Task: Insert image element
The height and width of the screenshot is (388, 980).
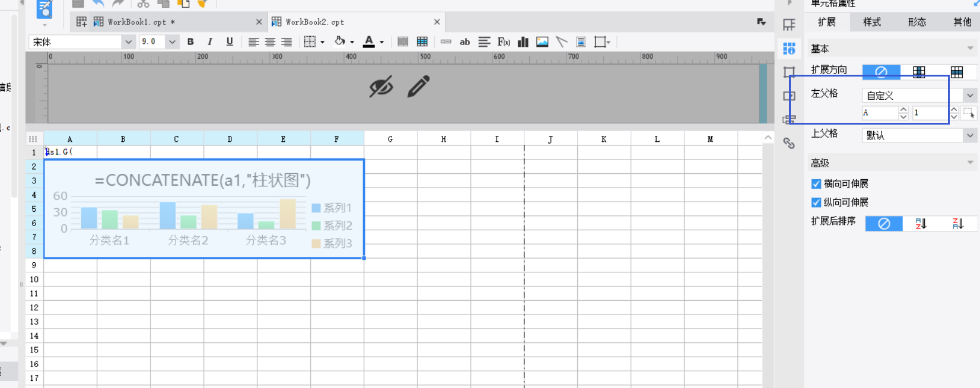Action: [x=542, y=42]
